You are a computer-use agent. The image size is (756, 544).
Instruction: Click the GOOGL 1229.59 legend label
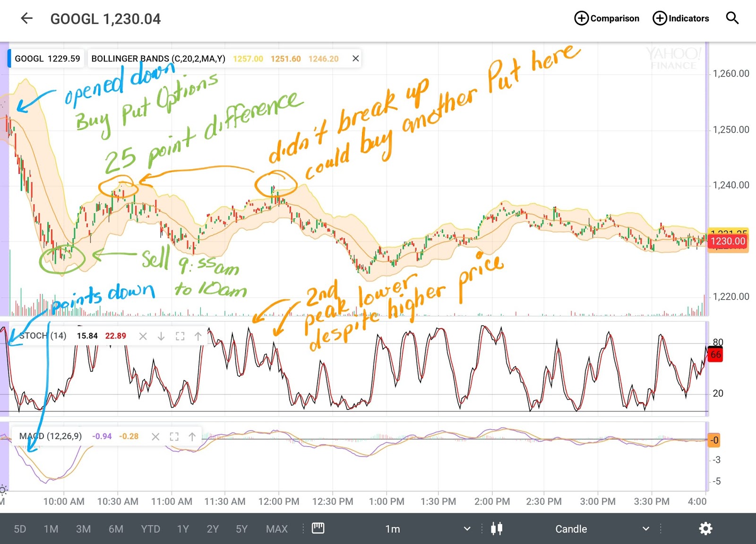click(x=47, y=59)
